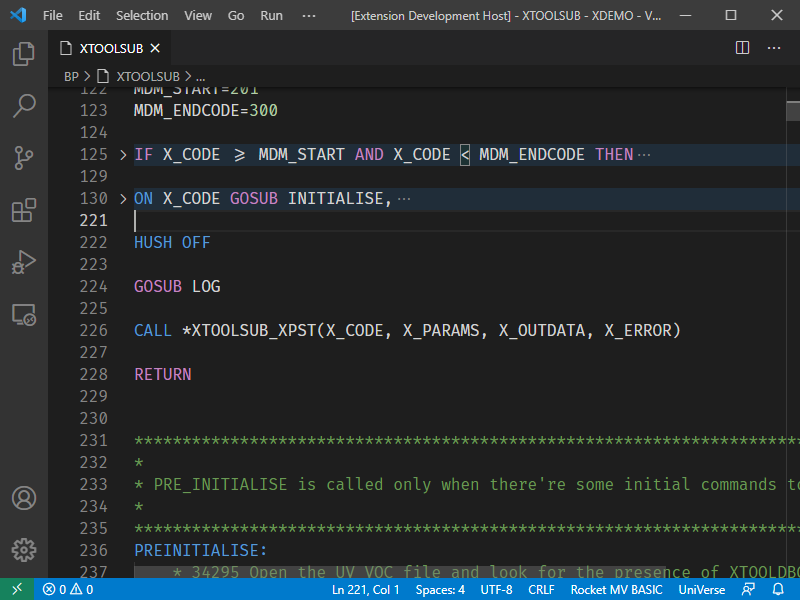Click UTF-8 encoding in status bar
This screenshot has width=800, height=600.
[x=496, y=589]
